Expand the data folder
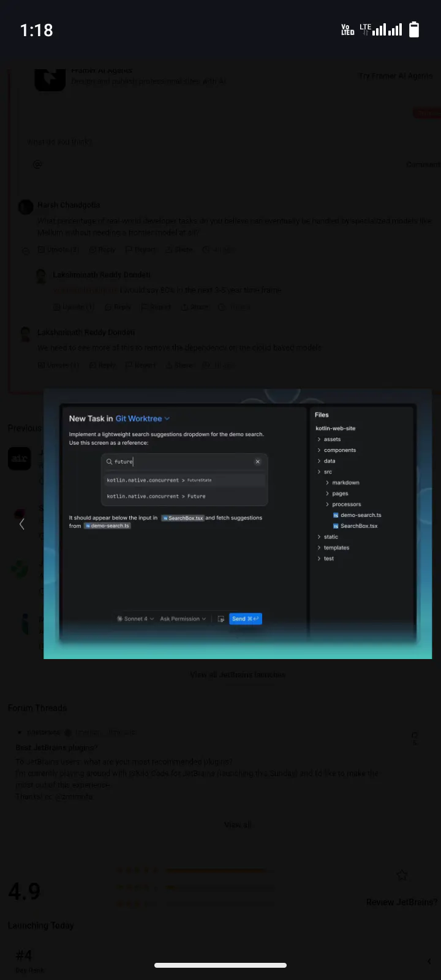Image resolution: width=441 pixels, height=980 pixels. (326, 461)
